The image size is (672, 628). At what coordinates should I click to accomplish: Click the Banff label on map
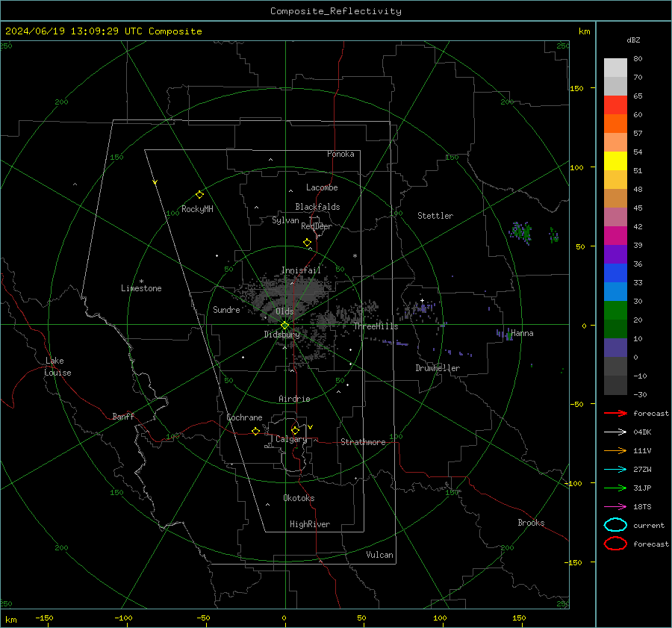point(123,416)
